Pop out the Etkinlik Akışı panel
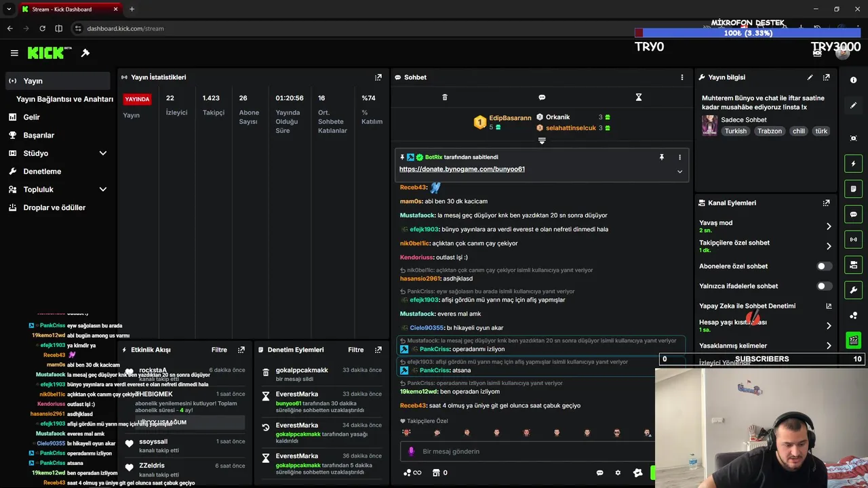 [x=241, y=350]
